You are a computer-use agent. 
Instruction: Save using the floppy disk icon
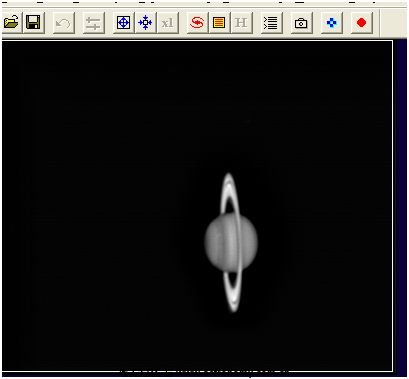pos(33,23)
